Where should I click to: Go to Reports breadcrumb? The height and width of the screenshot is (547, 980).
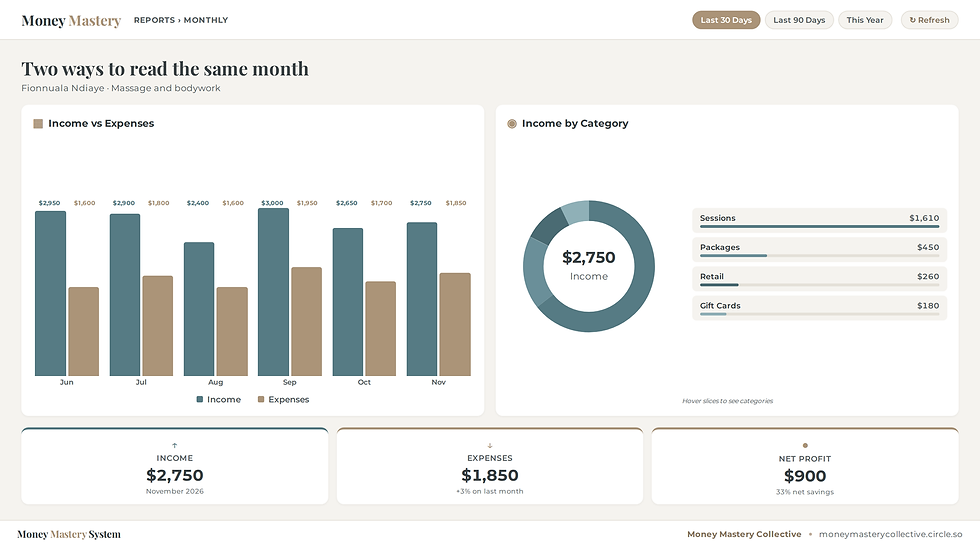[x=154, y=20]
